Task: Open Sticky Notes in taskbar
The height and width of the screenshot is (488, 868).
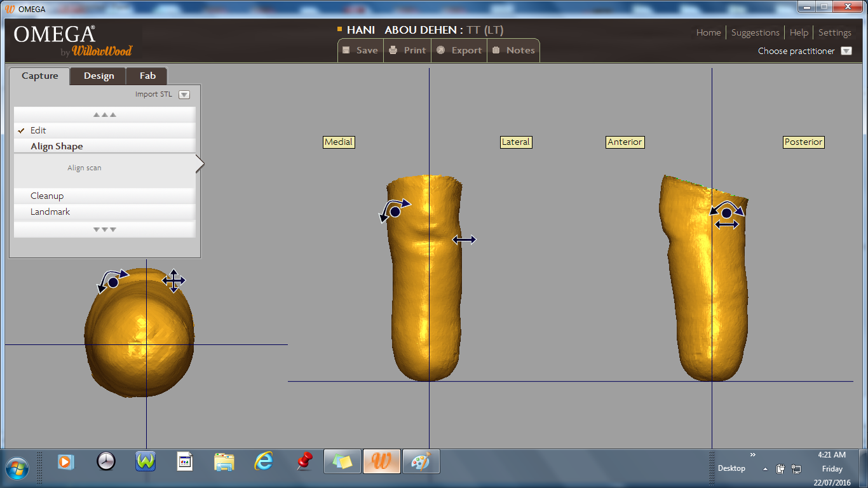Action: [x=342, y=462]
